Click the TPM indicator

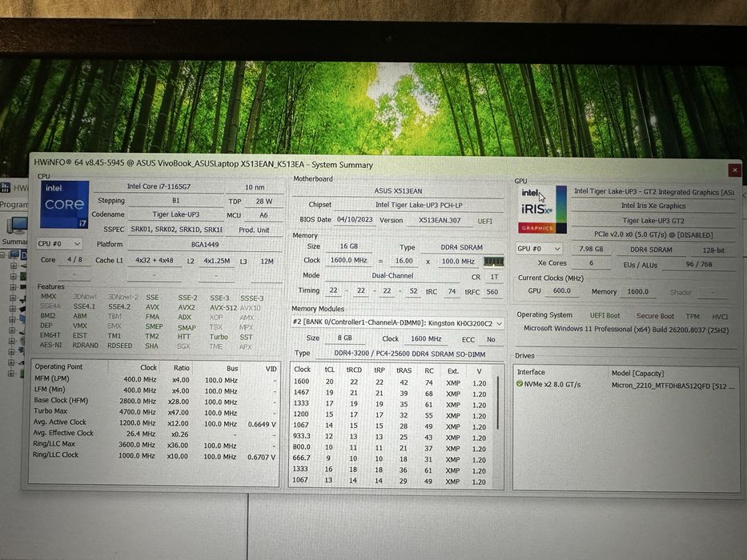(x=693, y=316)
